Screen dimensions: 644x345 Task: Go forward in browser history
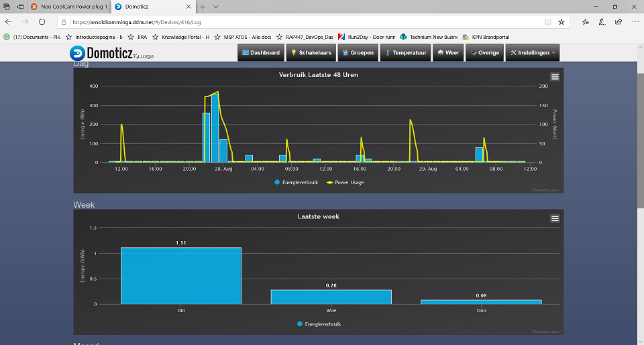pos(25,21)
